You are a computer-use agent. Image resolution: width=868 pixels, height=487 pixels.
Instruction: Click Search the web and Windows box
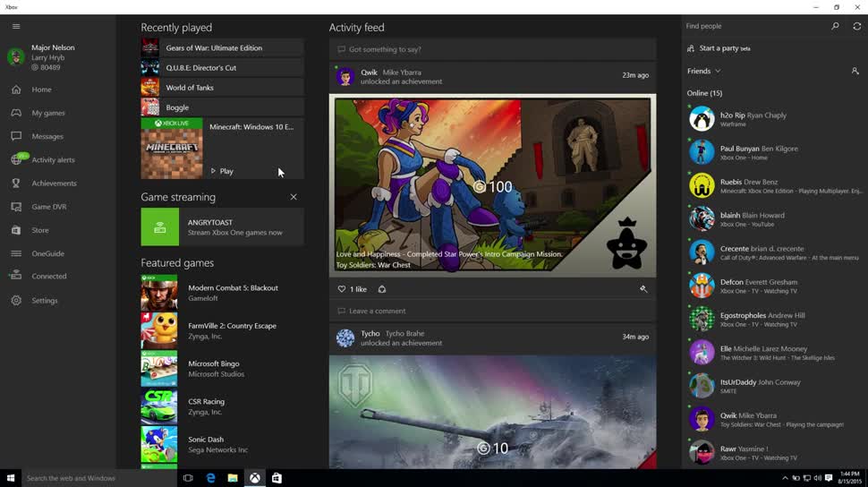(x=98, y=478)
